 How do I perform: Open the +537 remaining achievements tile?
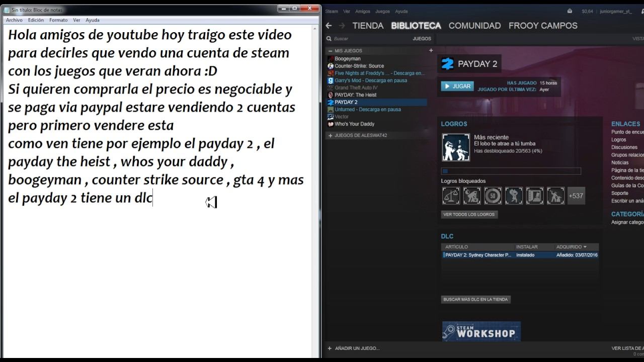click(576, 196)
